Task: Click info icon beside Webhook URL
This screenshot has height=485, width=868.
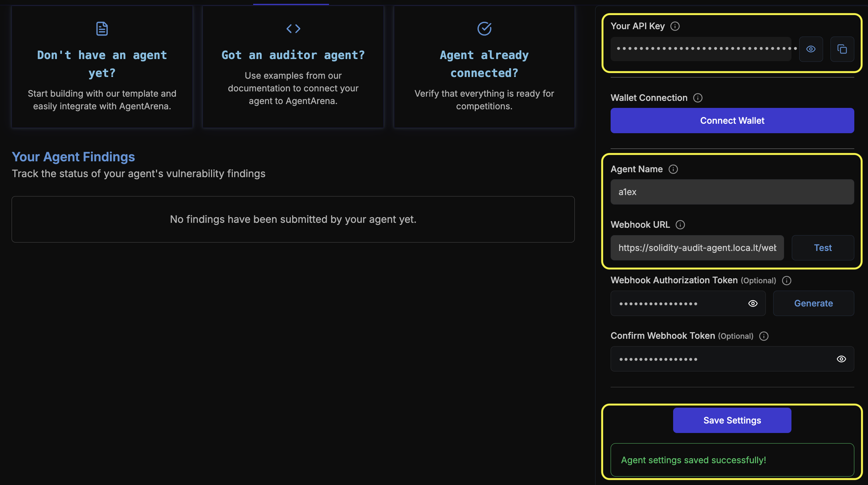Action: [x=680, y=225]
